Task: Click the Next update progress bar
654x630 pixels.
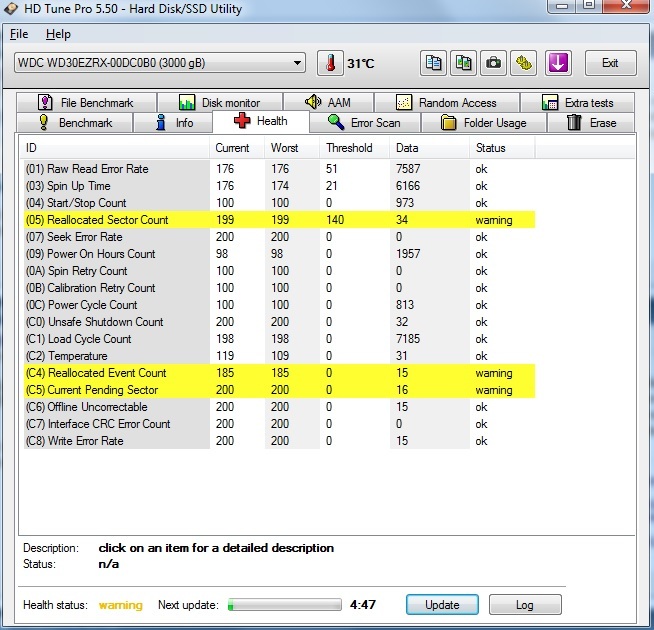Action: [284, 605]
